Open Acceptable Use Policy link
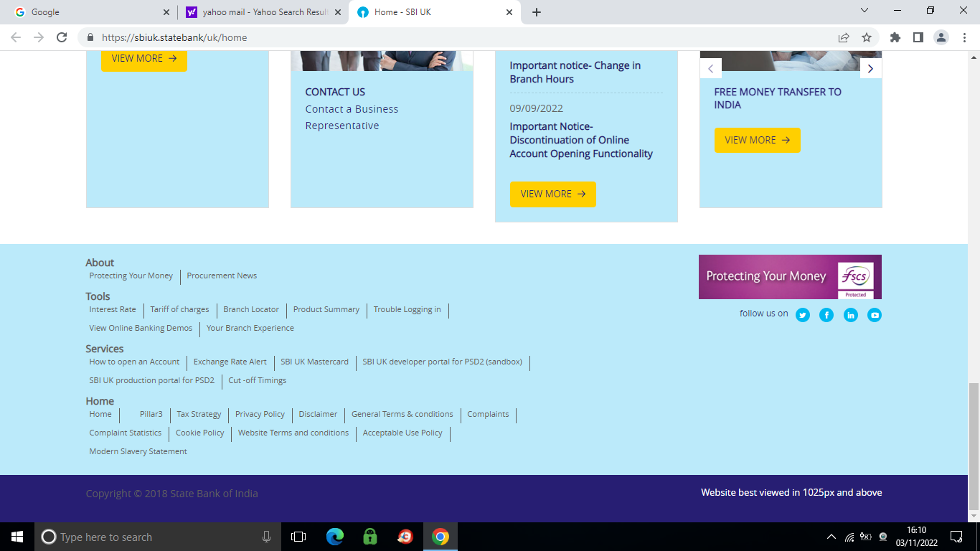Image resolution: width=980 pixels, height=551 pixels. [402, 433]
